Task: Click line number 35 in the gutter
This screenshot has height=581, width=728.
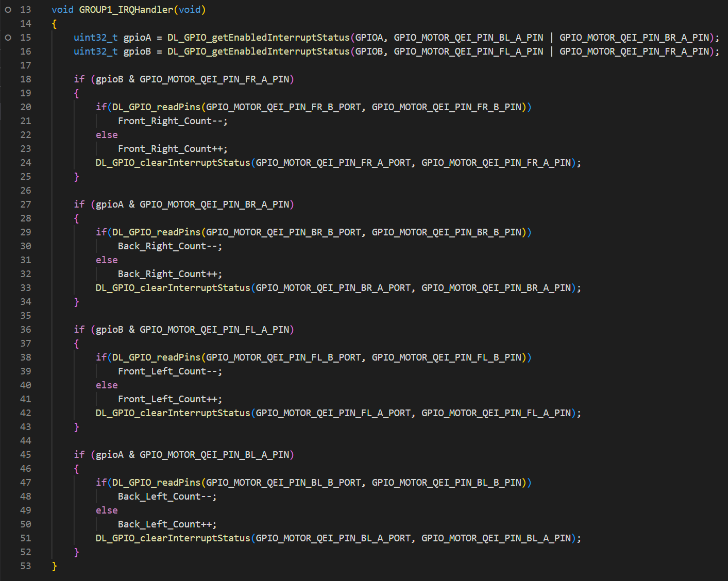Action: coord(26,316)
